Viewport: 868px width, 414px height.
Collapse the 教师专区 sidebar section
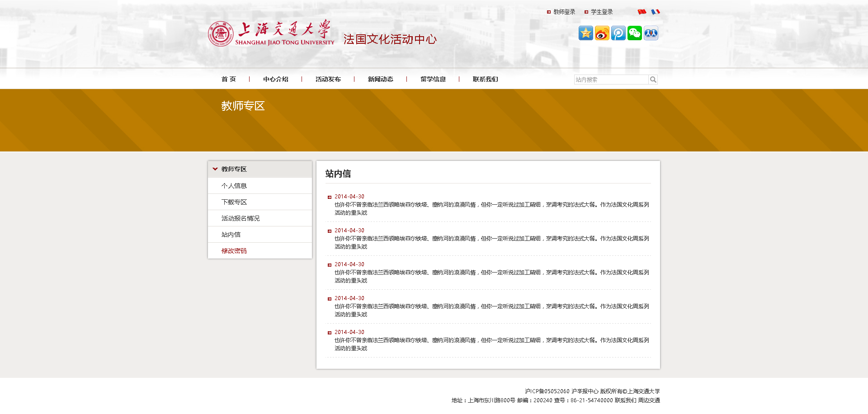tap(215, 169)
